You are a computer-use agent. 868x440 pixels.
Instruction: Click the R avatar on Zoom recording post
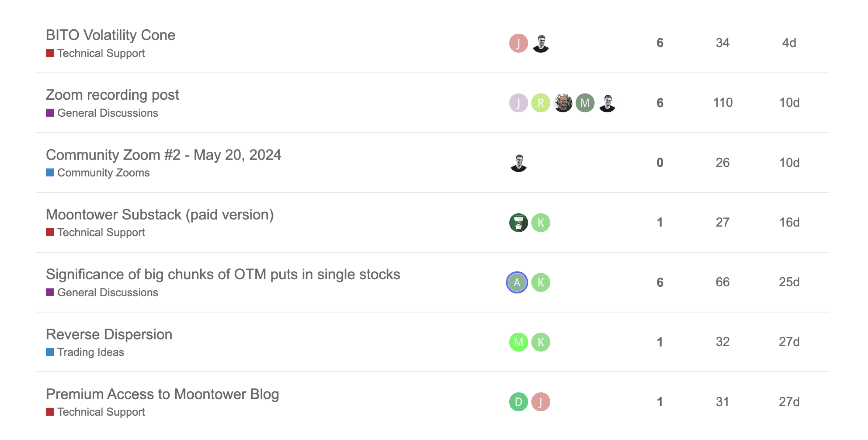pos(540,103)
